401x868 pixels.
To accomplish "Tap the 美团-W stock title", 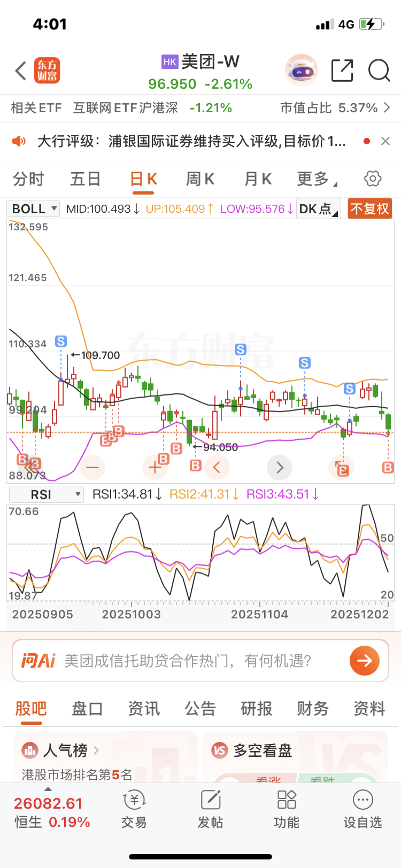I will coord(211,61).
